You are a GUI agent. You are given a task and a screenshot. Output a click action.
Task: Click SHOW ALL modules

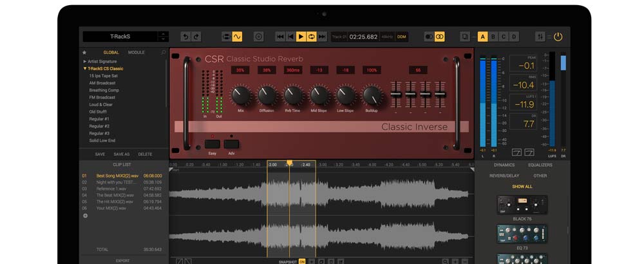(522, 187)
